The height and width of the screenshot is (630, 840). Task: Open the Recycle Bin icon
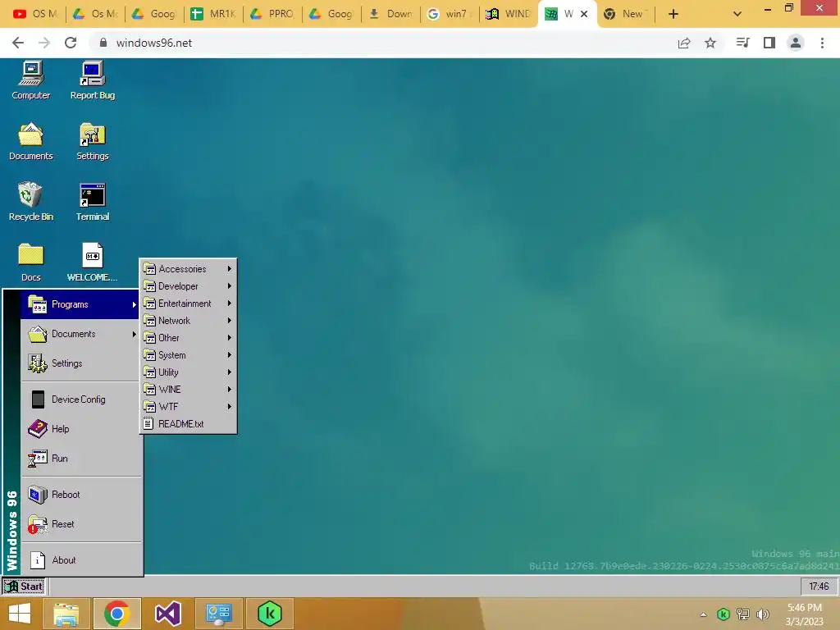[x=30, y=202]
